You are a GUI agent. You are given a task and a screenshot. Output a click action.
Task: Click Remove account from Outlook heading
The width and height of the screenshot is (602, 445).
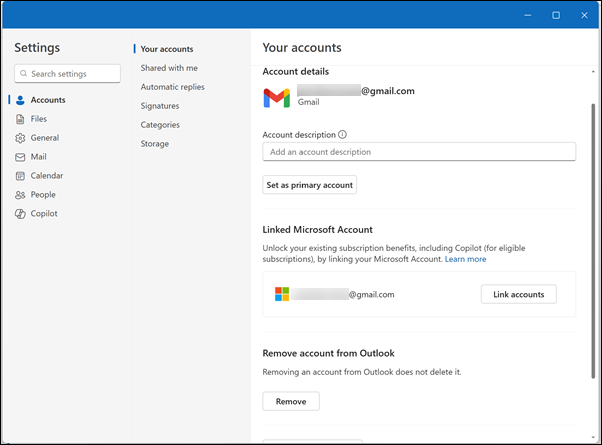[328, 353]
